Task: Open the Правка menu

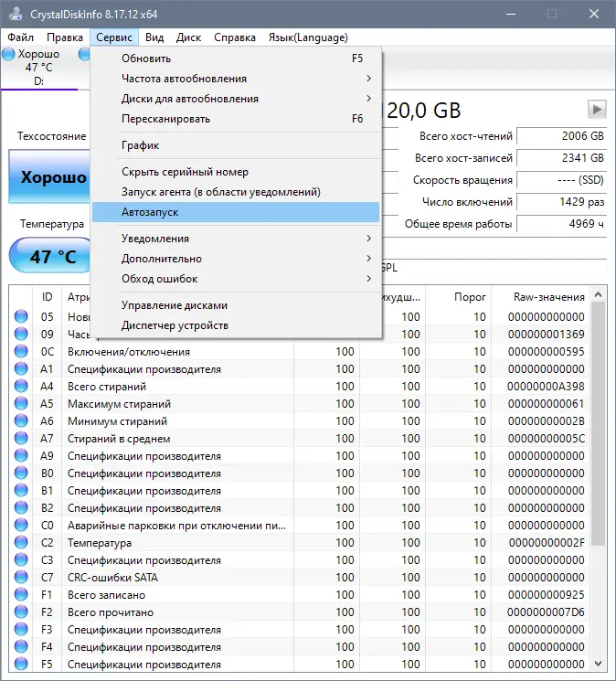Action: pos(65,37)
